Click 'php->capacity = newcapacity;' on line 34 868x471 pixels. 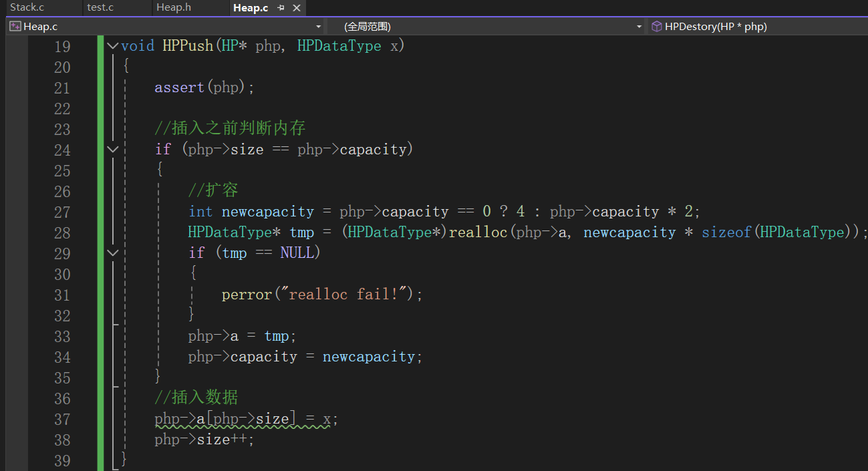pos(305,357)
